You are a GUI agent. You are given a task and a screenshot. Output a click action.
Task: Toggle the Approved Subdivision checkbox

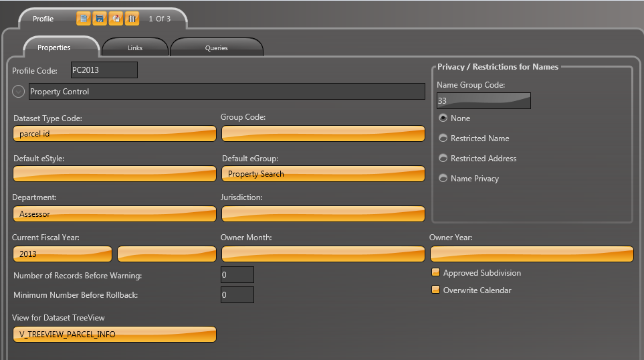tap(435, 273)
